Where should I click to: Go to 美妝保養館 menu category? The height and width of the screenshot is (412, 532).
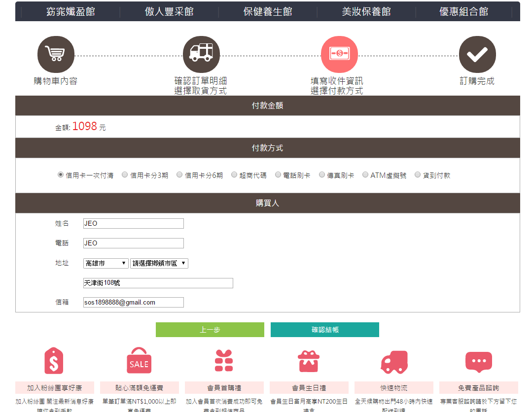click(x=366, y=12)
